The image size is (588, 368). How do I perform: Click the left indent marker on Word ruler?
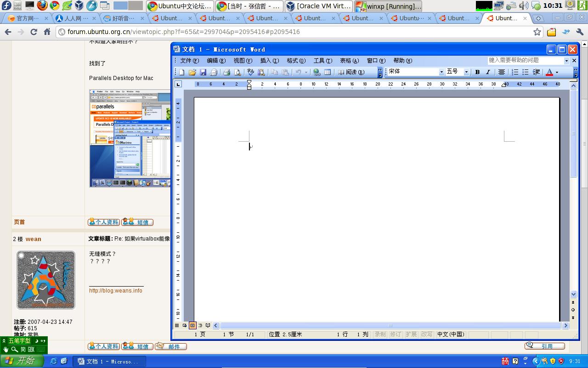click(x=249, y=84)
